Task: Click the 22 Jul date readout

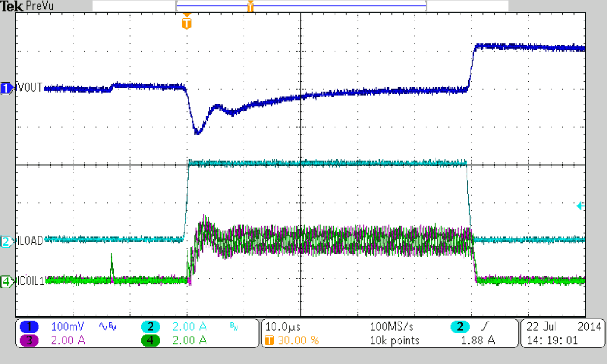Action: point(541,326)
